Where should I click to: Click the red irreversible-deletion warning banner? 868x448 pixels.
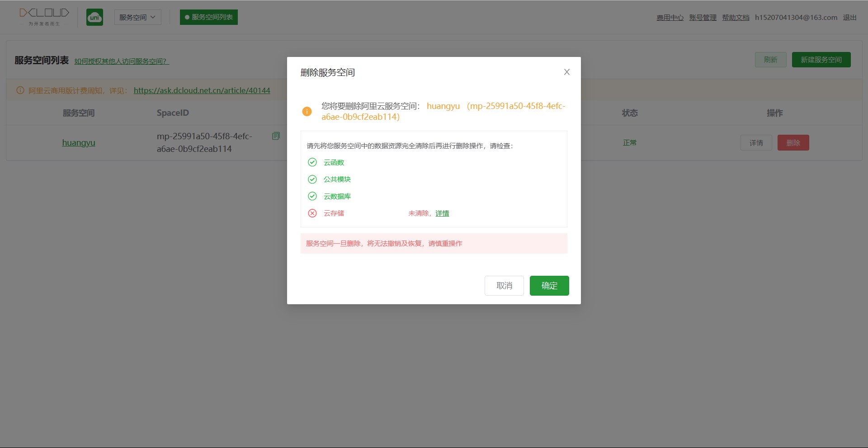tap(434, 243)
